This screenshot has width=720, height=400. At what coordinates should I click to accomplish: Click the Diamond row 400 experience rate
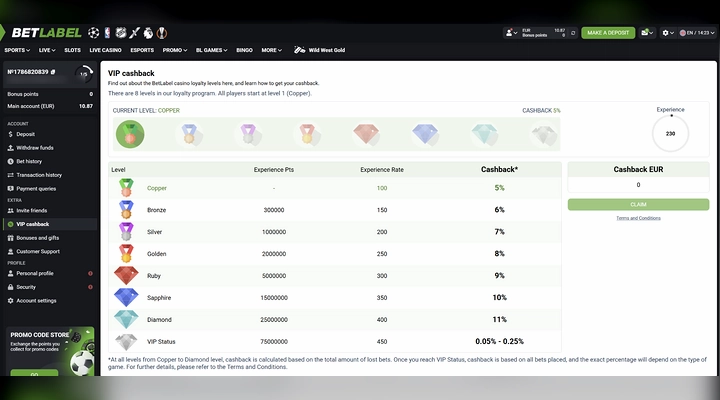382,320
